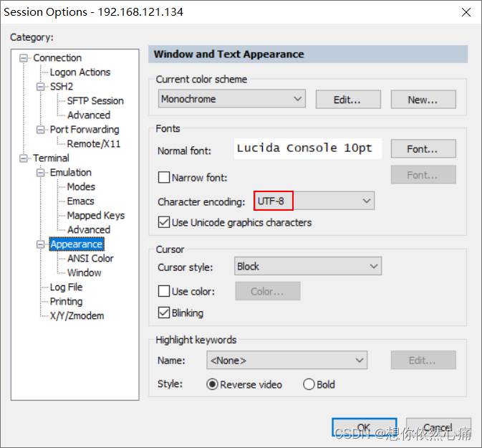Enable the cursor Use color checkbox
This screenshot has height=448, width=482.
click(163, 292)
